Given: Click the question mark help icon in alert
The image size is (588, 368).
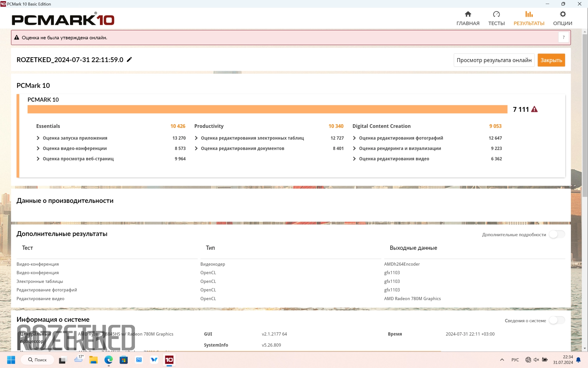Looking at the screenshot, I should 563,37.
